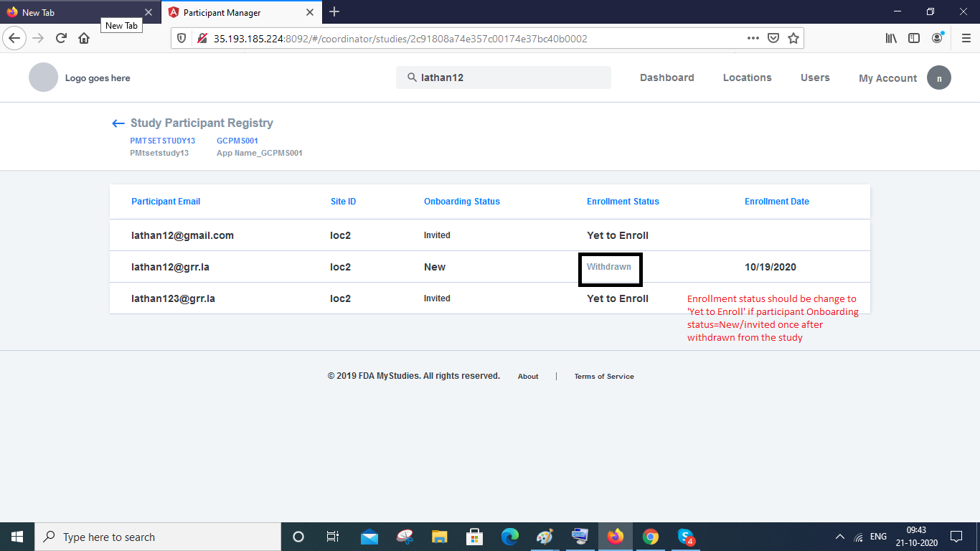Open the tracking protection shield panel
The image size is (980, 551).
click(x=182, y=37)
